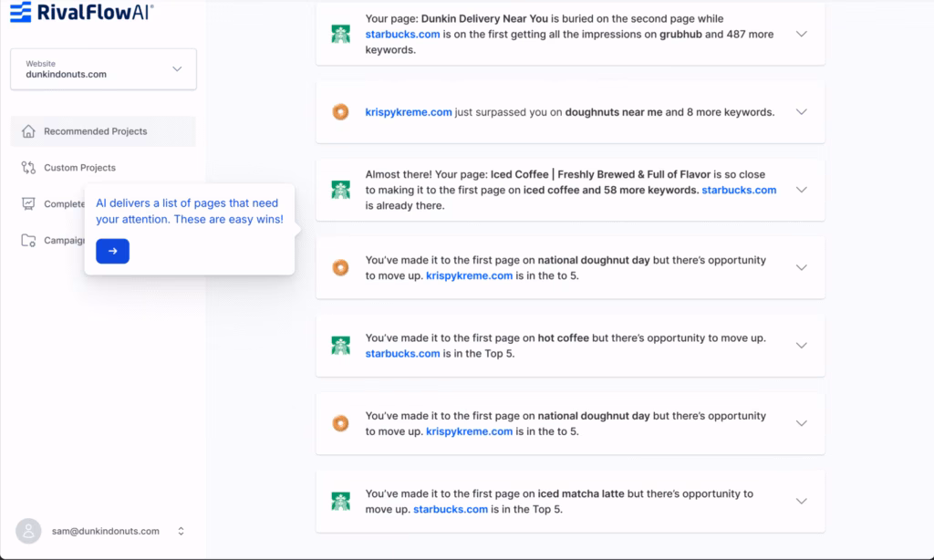Click Starbucks logo on iced matcha latte card

point(340,501)
